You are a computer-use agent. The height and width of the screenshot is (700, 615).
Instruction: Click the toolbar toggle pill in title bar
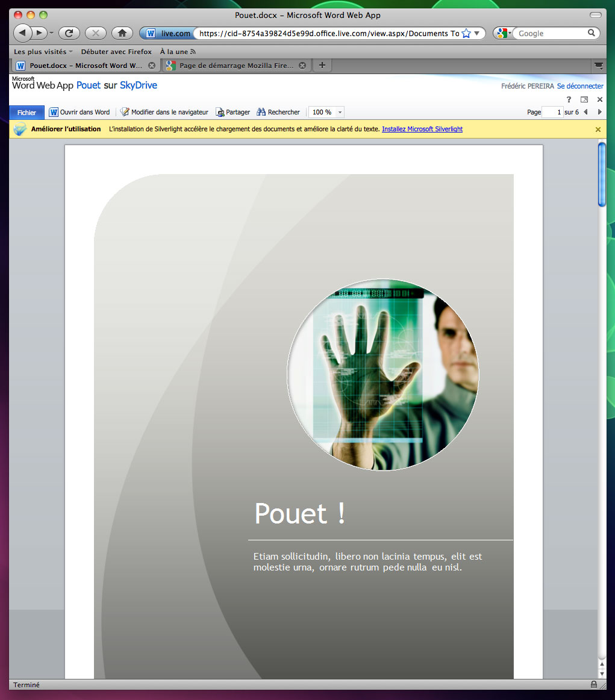[595, 14]
